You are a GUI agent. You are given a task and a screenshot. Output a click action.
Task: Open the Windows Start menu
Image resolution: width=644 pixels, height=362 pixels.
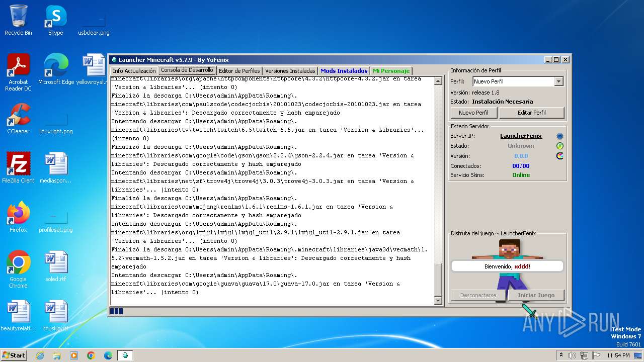14,355
